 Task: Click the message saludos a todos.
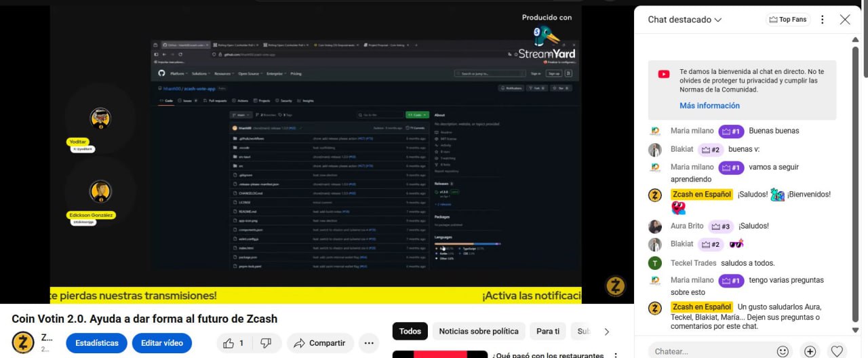pos(747,263)
